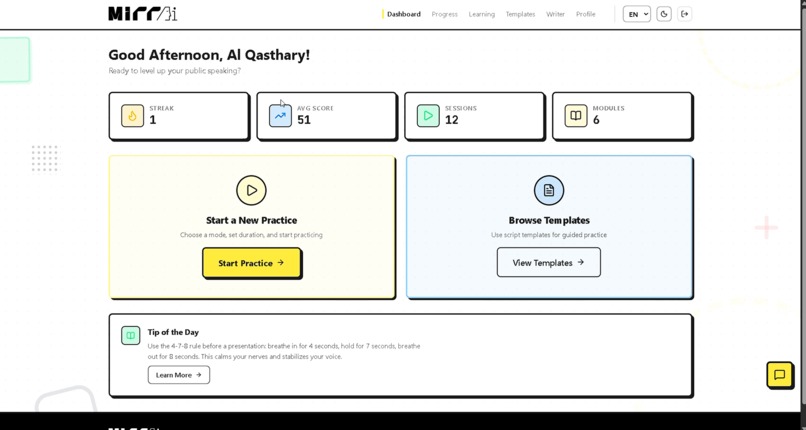
Task: Click the Start a New Practice heading
Action: (251, 220)
